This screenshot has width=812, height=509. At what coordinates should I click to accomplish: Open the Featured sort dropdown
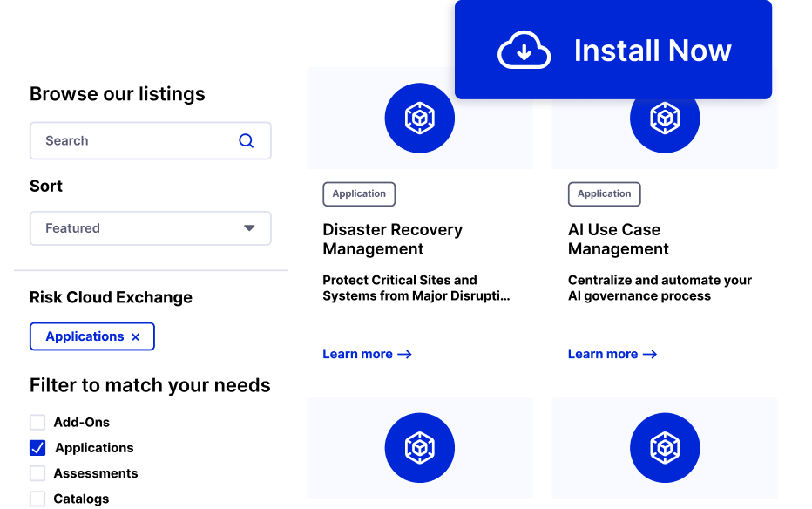[x=150, y=228]
